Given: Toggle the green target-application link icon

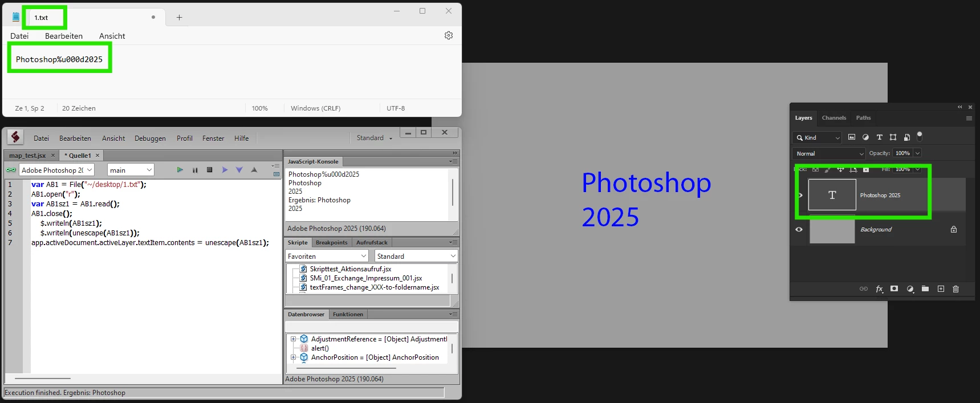Looking at the screenshot, I should coord(11,170).
